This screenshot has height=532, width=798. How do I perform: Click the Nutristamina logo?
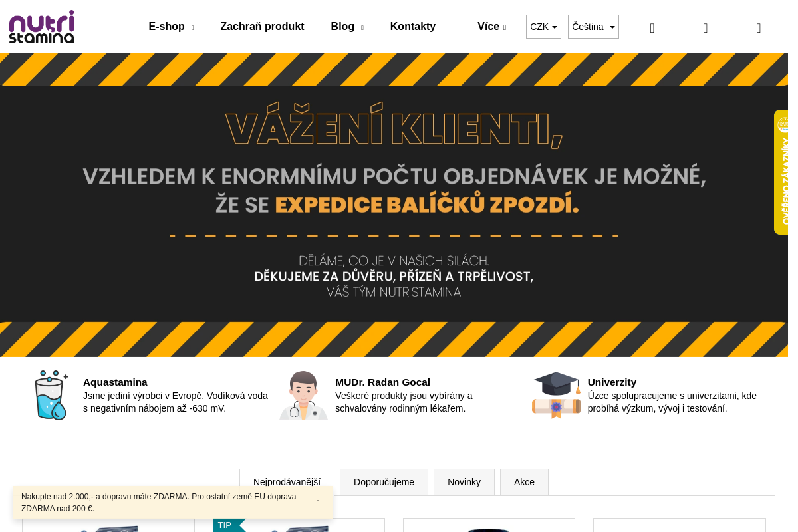[41, 27]
